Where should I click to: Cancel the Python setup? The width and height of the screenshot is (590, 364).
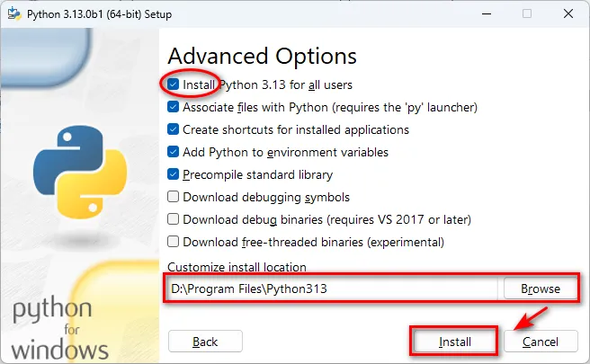pyautogui.click(x=541, y=342)
